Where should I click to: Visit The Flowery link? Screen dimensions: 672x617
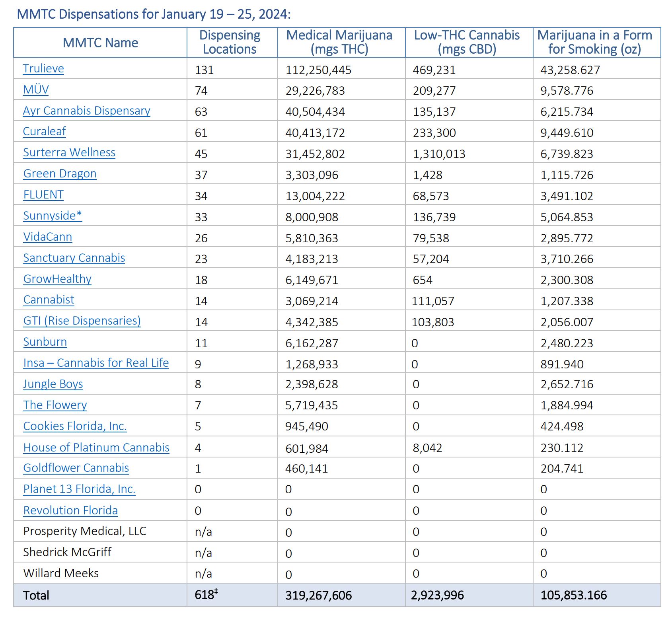pyautogui.click(x=55, y=405)
